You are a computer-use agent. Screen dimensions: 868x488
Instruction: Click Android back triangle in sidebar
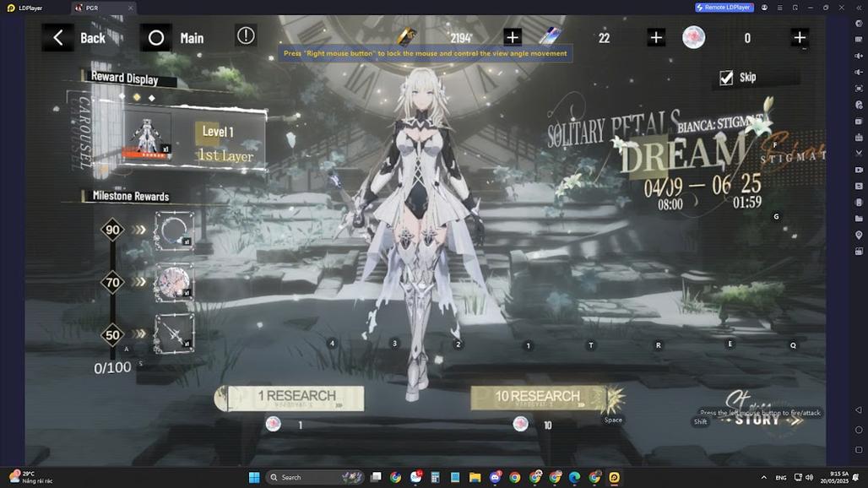[x=859, y=410]
